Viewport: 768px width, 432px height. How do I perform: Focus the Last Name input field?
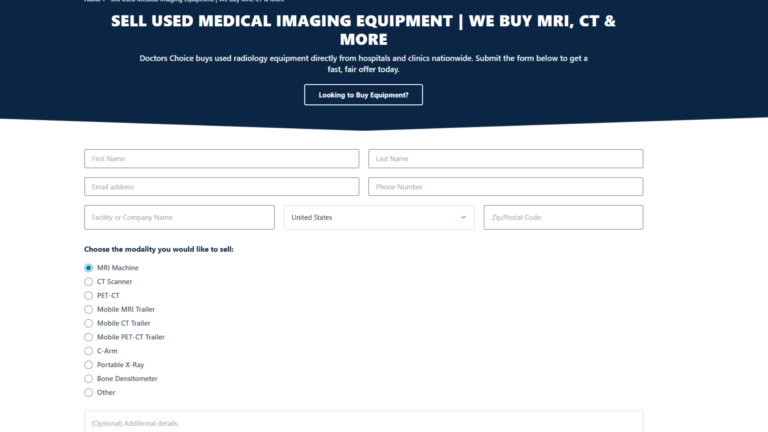[505, 159]
